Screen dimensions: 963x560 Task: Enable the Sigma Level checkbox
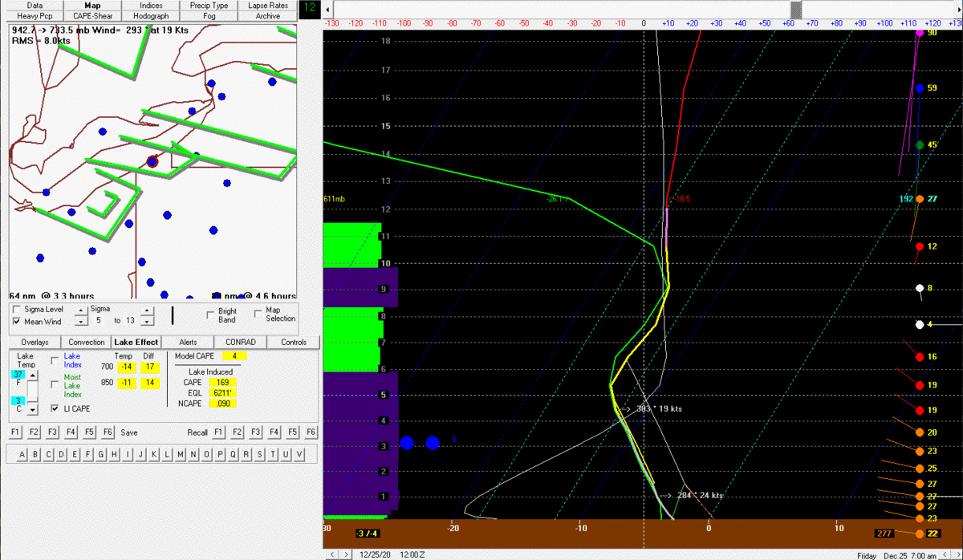pyautogui.click(x=17, y=309)
